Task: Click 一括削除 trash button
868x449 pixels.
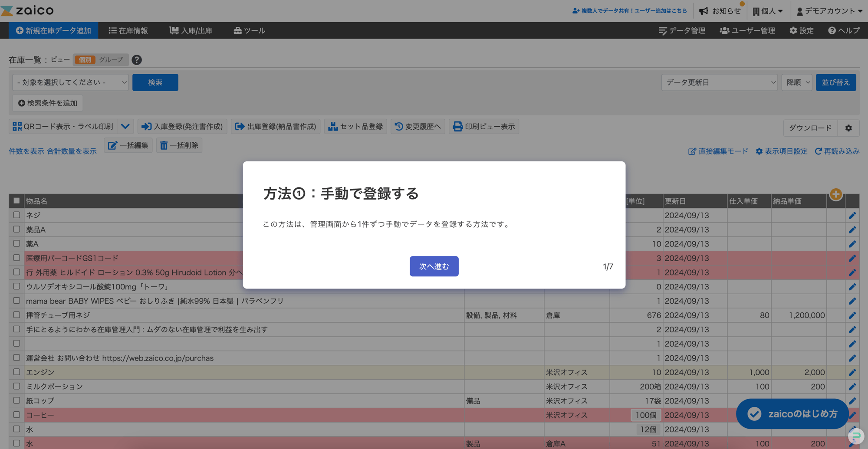Action: tap(179, 145)
